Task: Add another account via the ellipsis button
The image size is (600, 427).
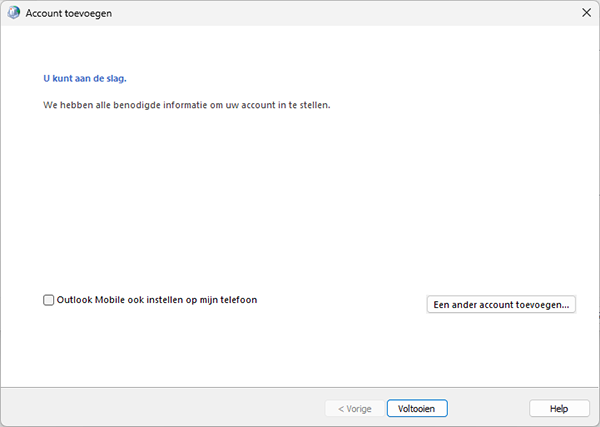Action: click(x=501, y=305)
